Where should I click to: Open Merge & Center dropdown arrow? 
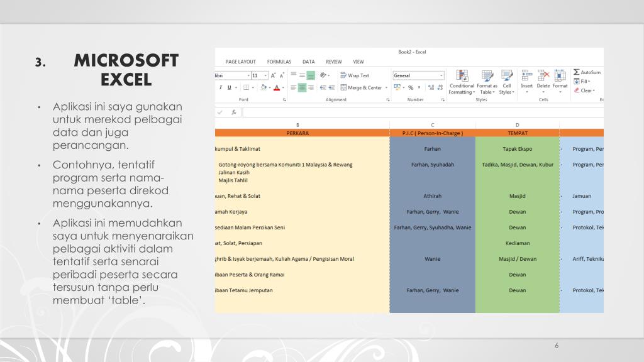(x=387, y=87)
